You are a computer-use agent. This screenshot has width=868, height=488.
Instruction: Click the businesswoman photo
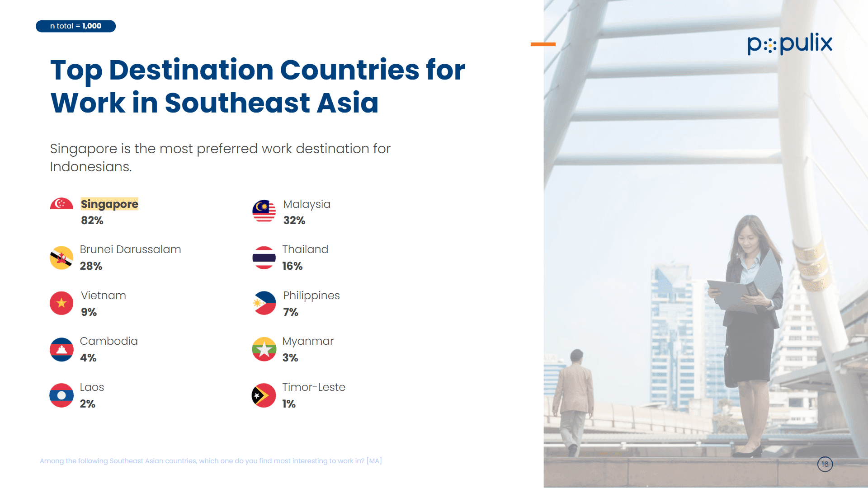(x=706, y=244)
